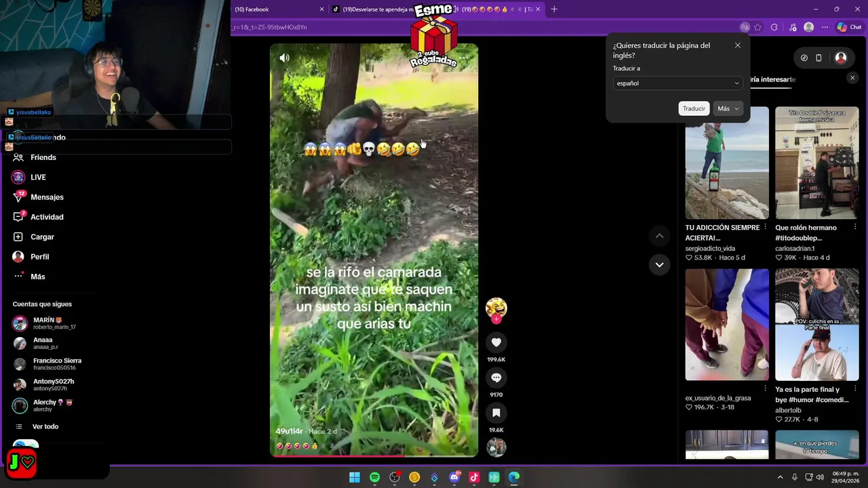Click the video creator name 49u1l4r

pos(289,431)
